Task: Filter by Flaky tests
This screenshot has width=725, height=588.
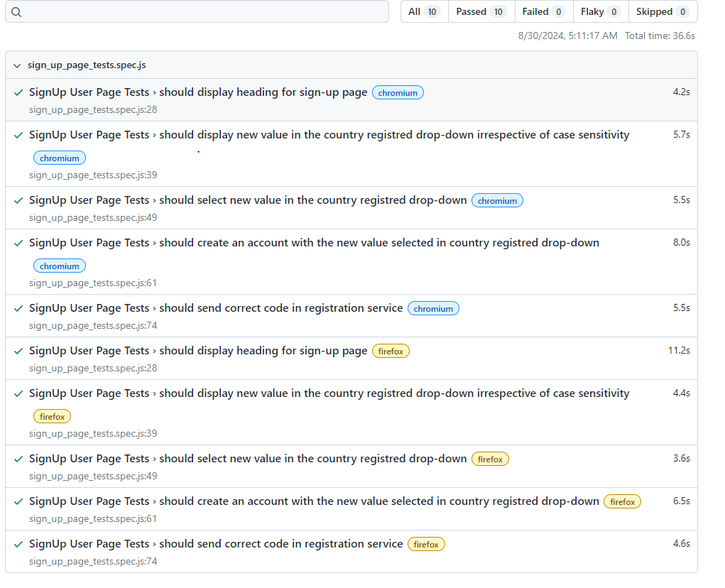Action: (x=601, y=11)
